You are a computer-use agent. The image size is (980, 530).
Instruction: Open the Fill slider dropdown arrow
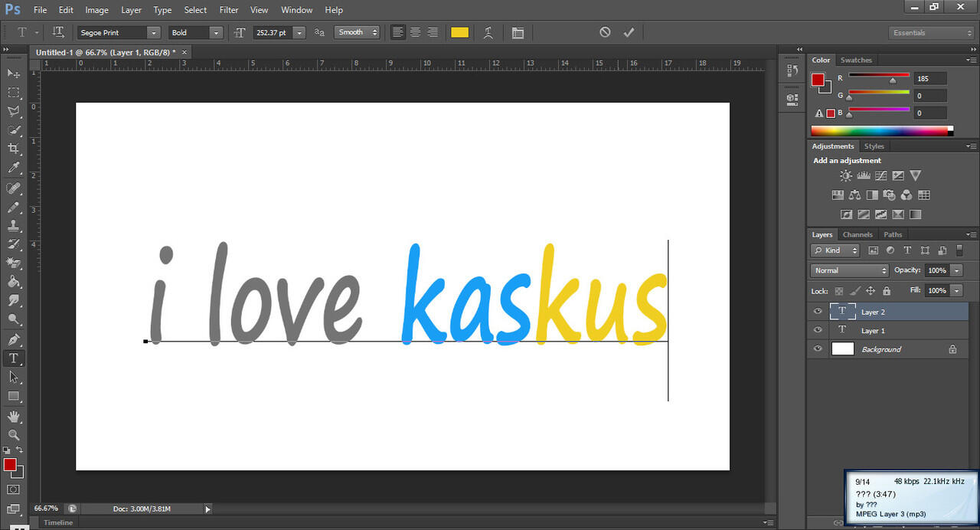click(957, 291)
